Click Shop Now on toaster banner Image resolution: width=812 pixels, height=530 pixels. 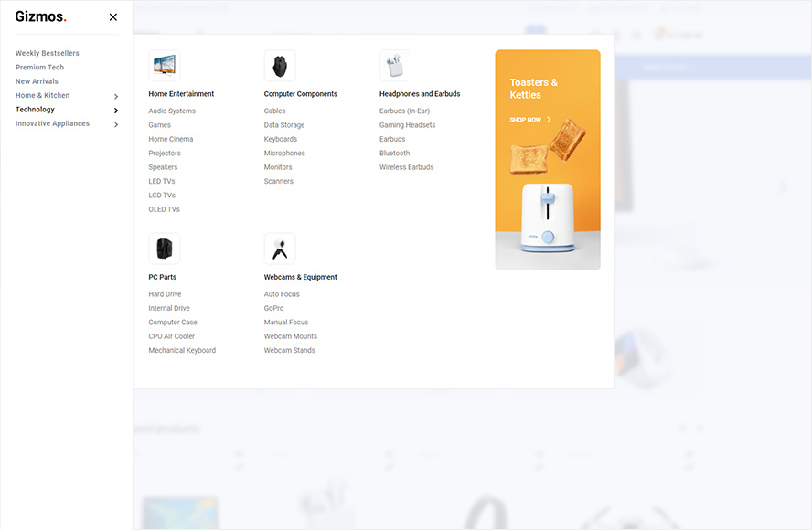click(530, 120)
